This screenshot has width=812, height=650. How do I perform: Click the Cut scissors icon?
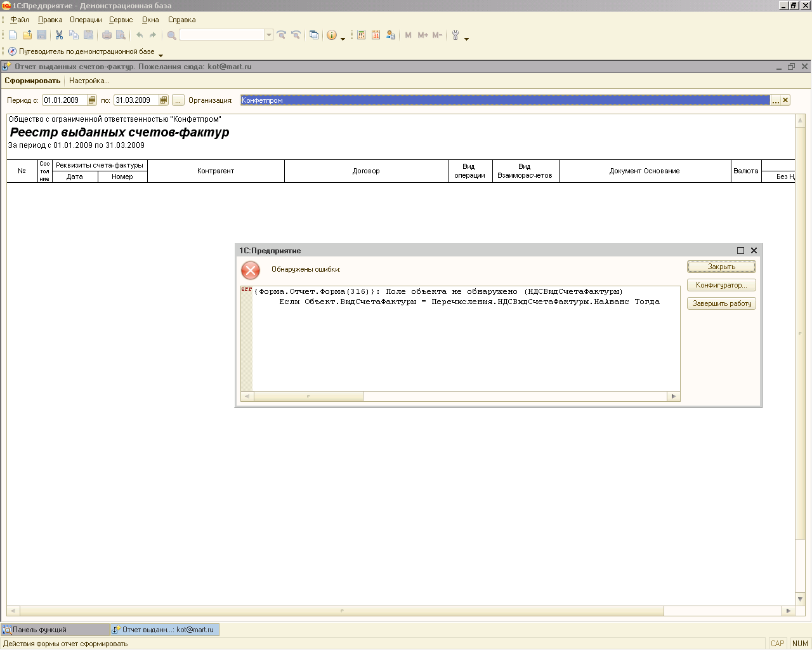click(59, 35)
